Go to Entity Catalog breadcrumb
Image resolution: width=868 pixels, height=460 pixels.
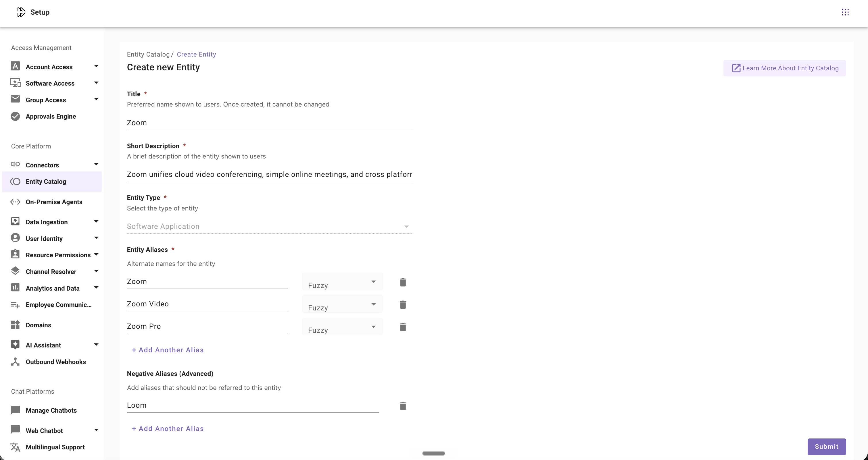pos(148,54)
